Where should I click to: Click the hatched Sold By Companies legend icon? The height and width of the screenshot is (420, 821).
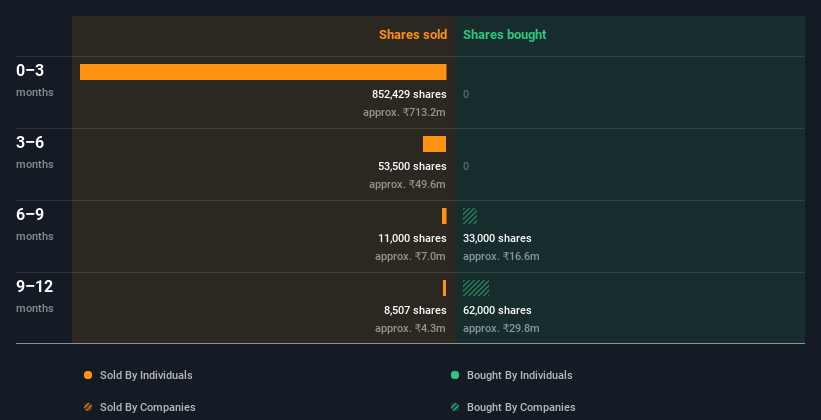pyautogui.click(x=88, y=407)
